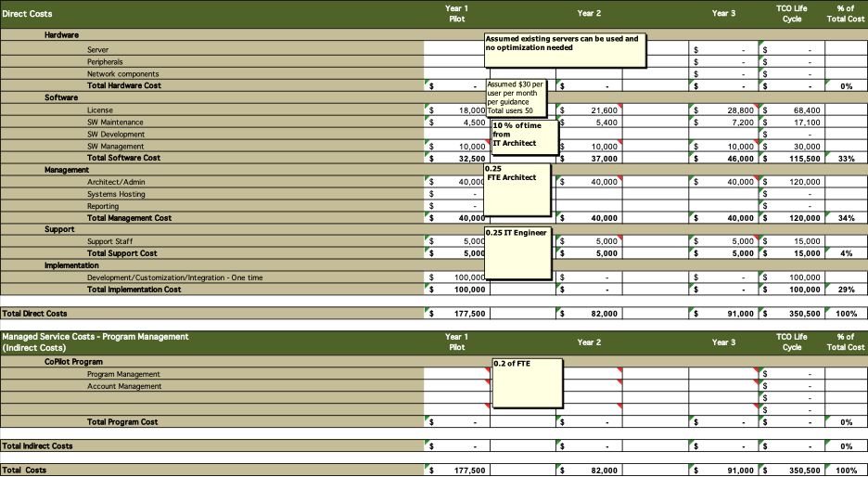The height and width of the screenshot is (477, 868).
Task: Click the 'CoPilot Program' section label
Action: [73, 362]
